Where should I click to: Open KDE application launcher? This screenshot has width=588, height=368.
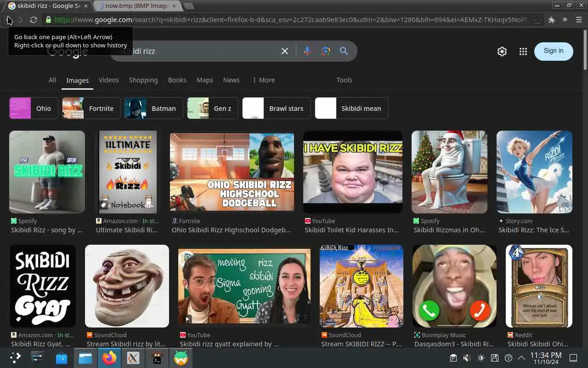click(15, 357)
